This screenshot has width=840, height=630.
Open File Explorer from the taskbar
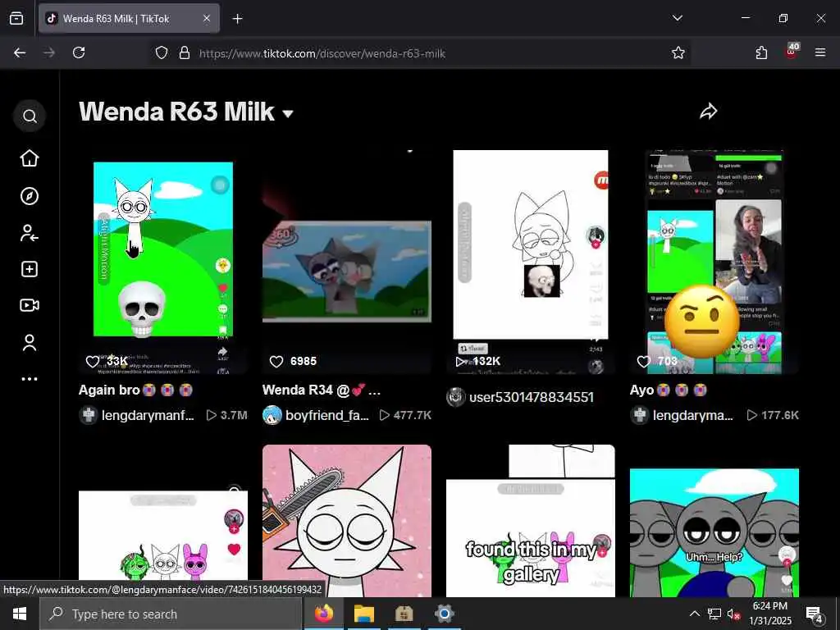(363, 614)
